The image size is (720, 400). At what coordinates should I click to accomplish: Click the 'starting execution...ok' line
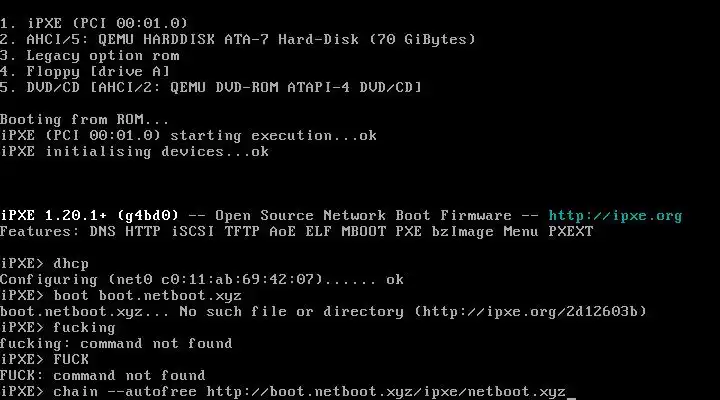189,135
